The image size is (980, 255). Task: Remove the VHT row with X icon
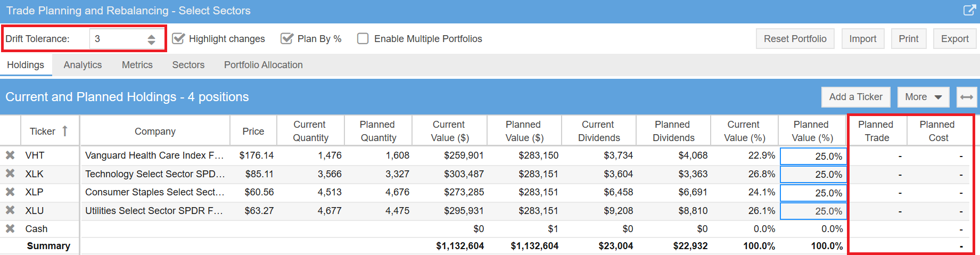[x=10, y=155]
